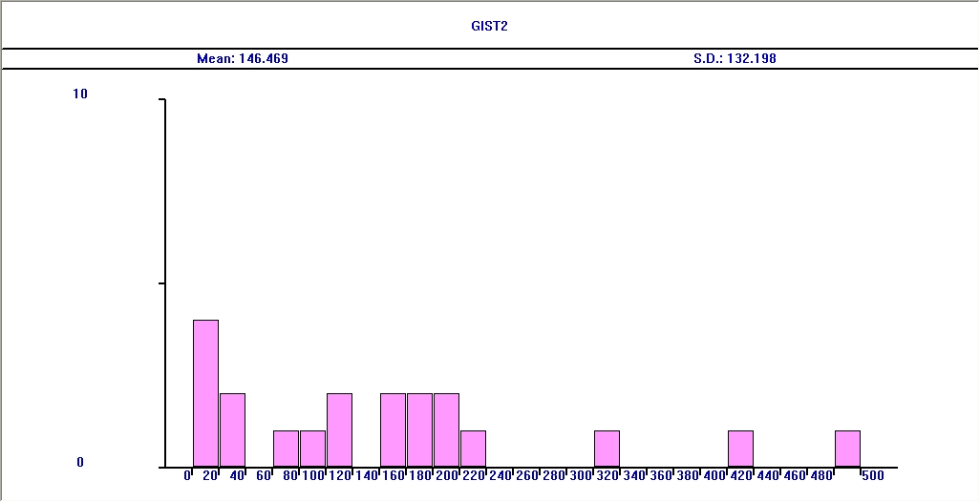
Task: Select the isolated bar above 320
Action: tap(607, 449)
